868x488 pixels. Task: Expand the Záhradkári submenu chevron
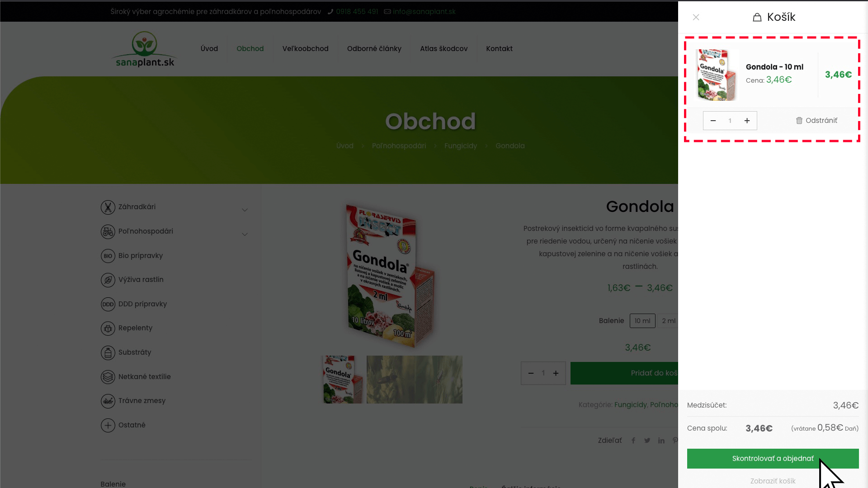click(x=245, y=210)
